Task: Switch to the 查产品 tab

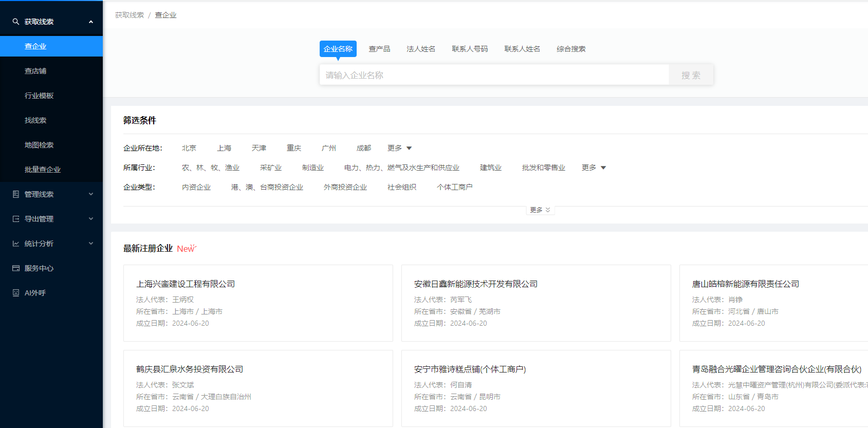Action: point(379,49)
